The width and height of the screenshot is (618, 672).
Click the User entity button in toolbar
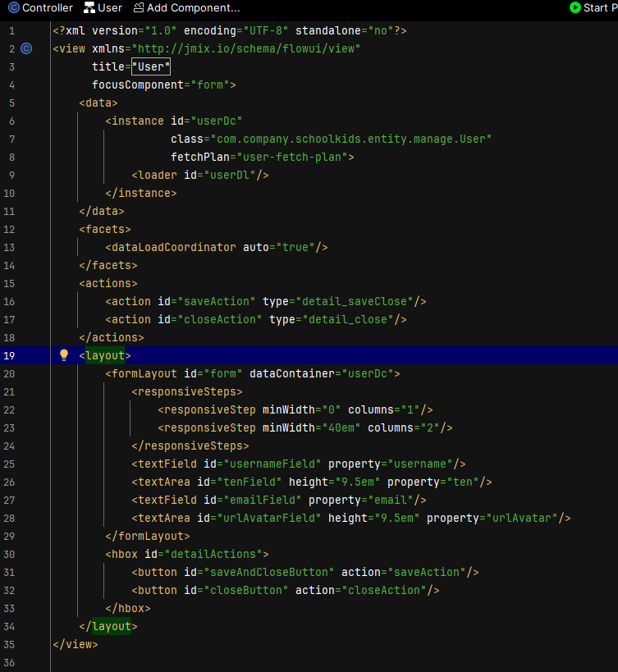103,7
